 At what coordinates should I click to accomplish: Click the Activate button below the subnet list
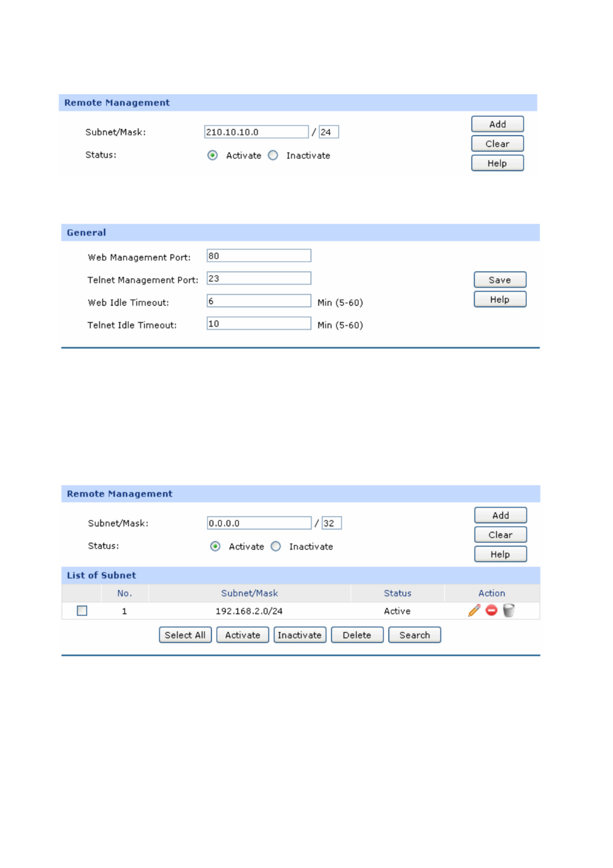(242, 635)
